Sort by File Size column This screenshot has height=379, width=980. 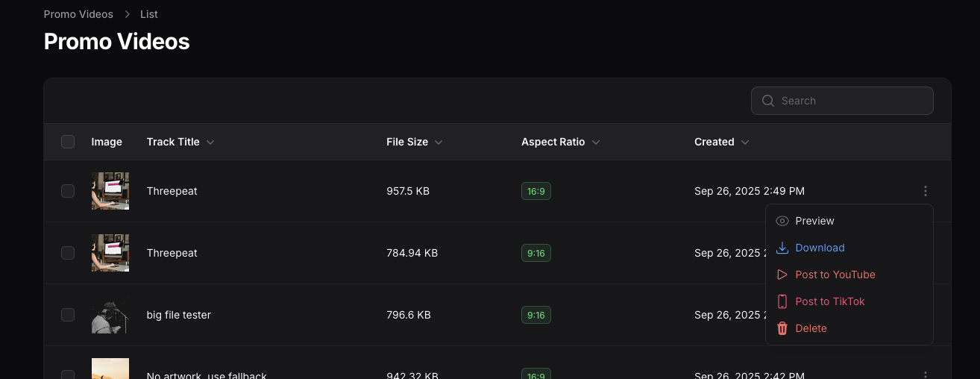click(414, 142)
